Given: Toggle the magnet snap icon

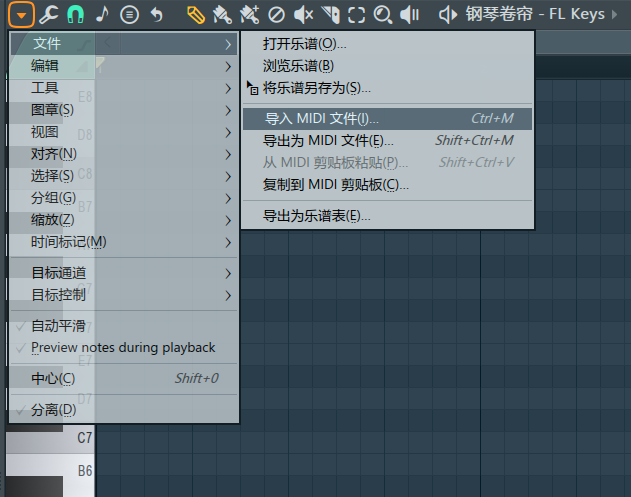Looking at the screenshot, I should 75,14.
